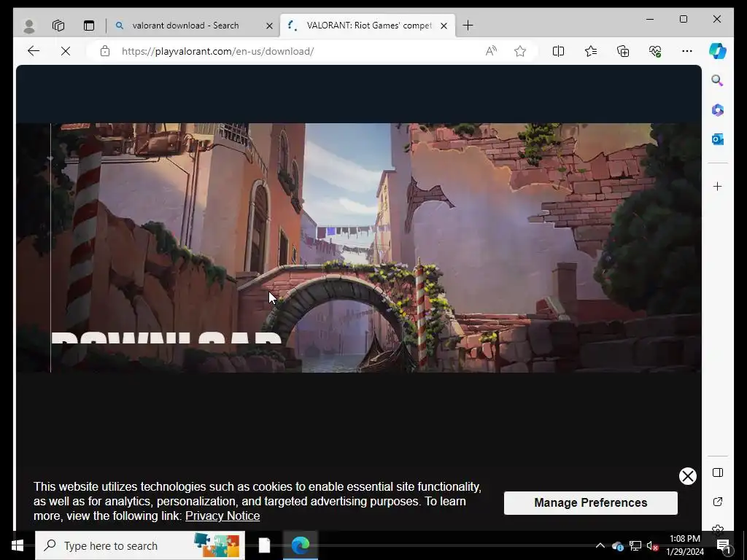Close the valorant download Search tab

click(x=269, y=26)
